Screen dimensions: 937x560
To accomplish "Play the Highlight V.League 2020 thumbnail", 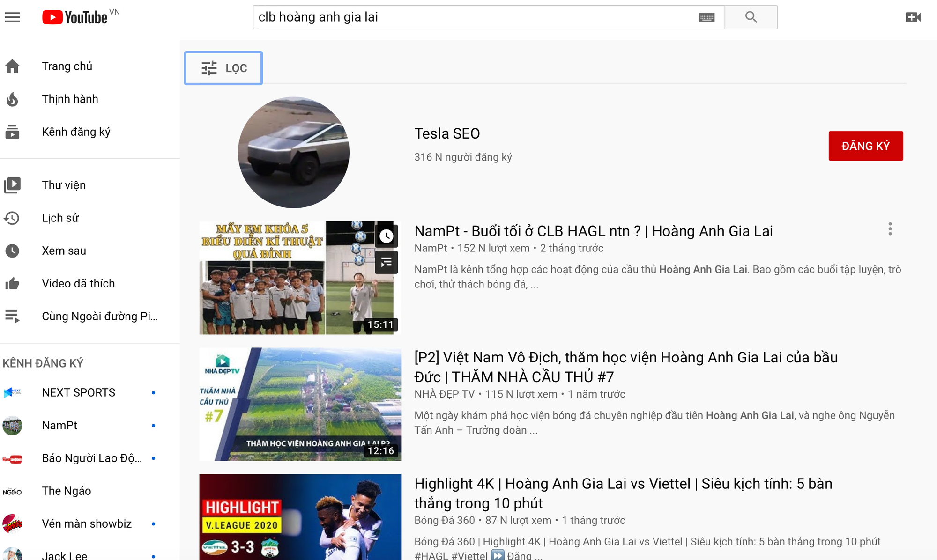I will click(x=300, y=517).
